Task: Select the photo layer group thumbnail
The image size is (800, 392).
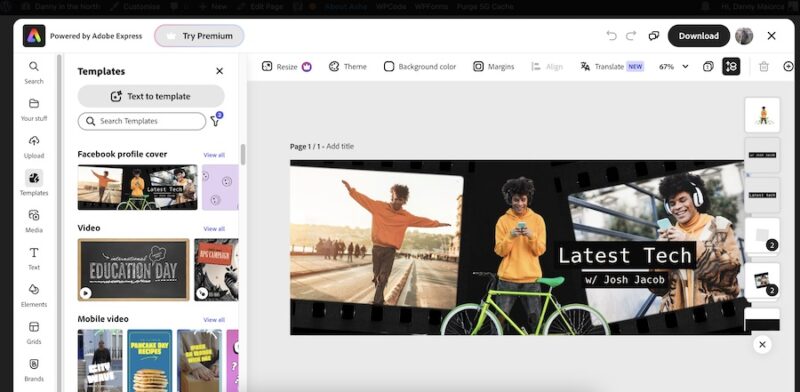Action: (762, 281)
